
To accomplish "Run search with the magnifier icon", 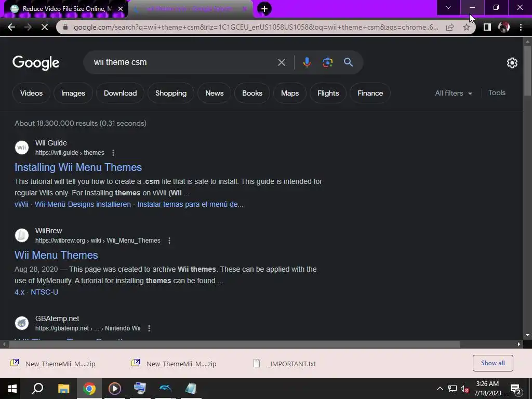I will click(349, 62).
